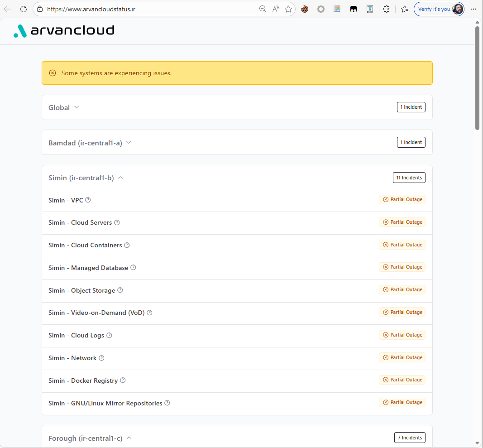
Task: Expand the Bamdad (ir-central1-a) section
Action: (x=129, y=142)
